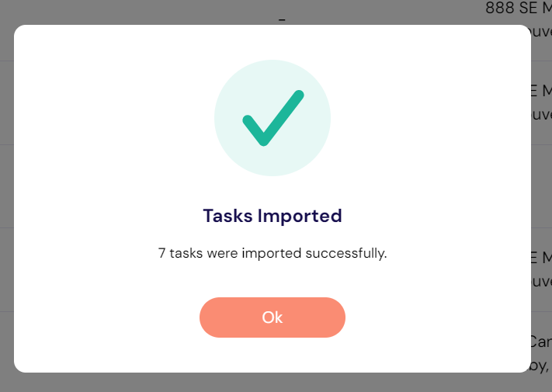
Task: Click the '888 SE M' address text behind the dialog
Action: tap(518, 8)
